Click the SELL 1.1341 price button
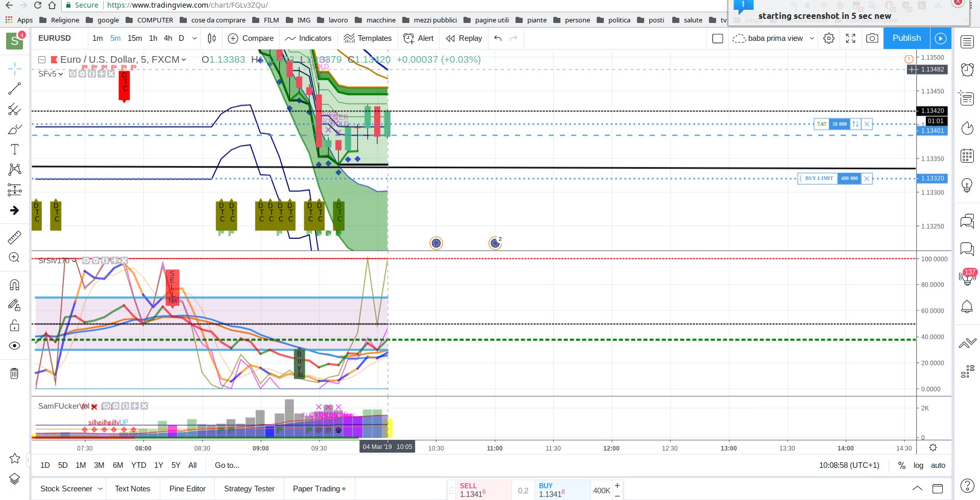Screen dimensions: 980x500 (x=479, y=490)
